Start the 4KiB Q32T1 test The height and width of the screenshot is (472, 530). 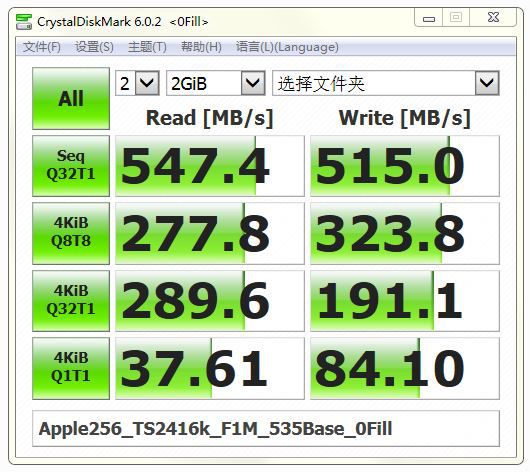[71, 301]
